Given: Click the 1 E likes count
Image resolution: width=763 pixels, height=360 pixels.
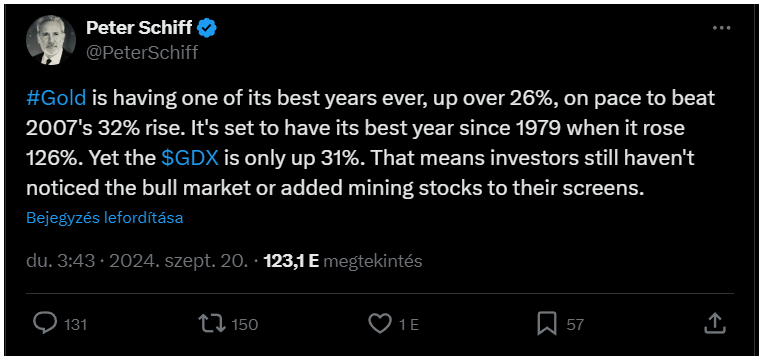Looking at the screenshot, I should pos(409,324).
